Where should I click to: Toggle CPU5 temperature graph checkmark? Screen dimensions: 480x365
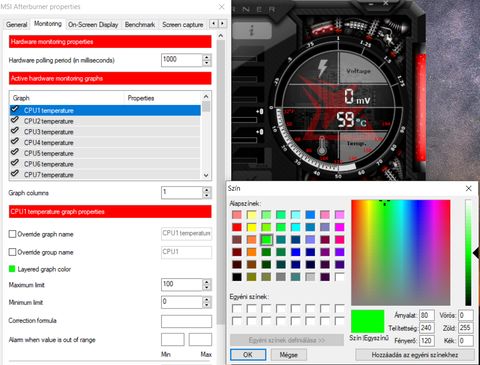(15, 152)
